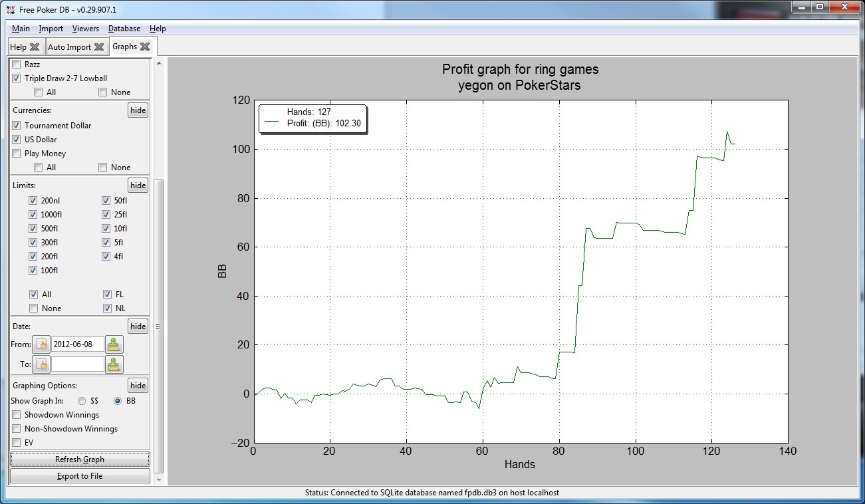Close the Help tab with its X
This screenshot has height=504, width=865.
point(35,47)
